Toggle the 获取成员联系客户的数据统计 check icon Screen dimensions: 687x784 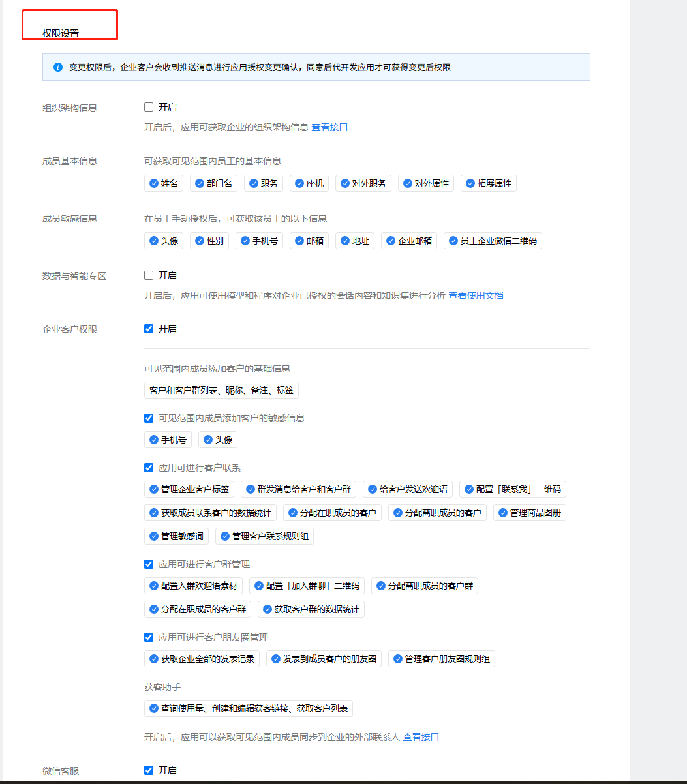point(154,513)
